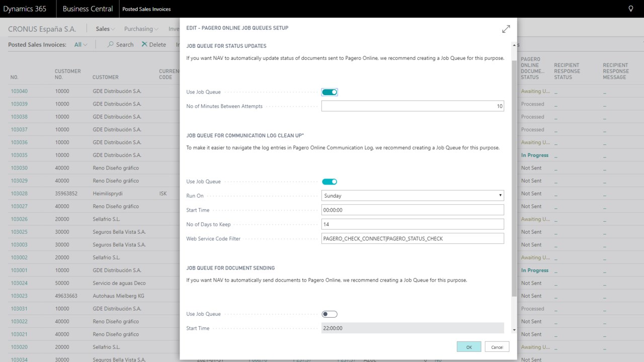Click the OK button
Screen dimensions: 644x362
click(x=469, y=347)
